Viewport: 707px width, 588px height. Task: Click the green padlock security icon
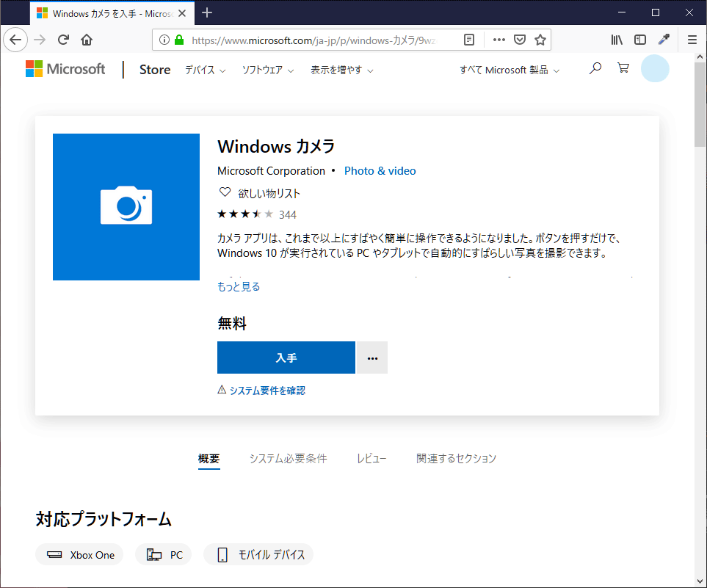pos(179,40)
